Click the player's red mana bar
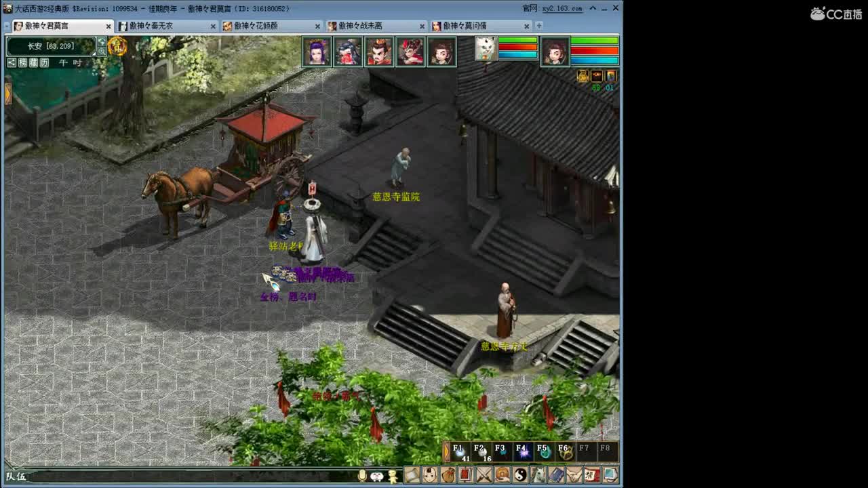The image size is (868, 488). (595, 51)
